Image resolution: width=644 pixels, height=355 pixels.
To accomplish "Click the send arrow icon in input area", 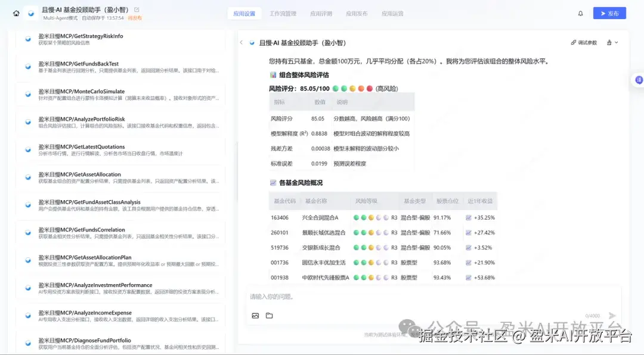I will tap(612, 315).
